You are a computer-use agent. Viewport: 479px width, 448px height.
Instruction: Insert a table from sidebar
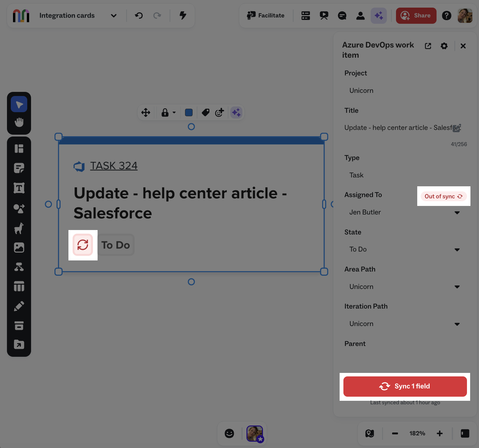19,286
